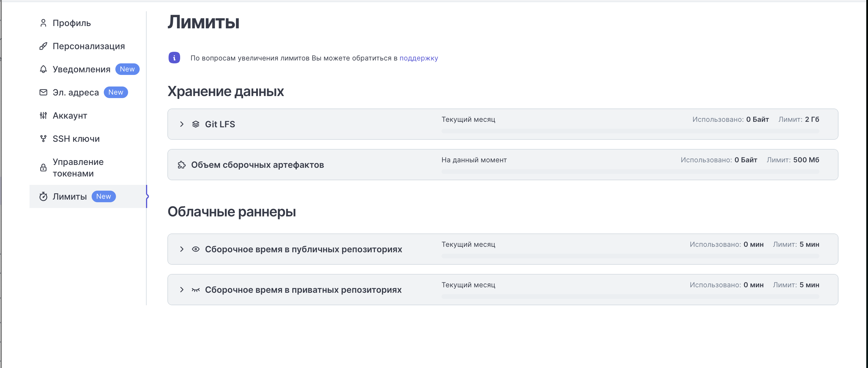Click На данный момент label
Screen dimensions: 868x368
pos(474,160)
